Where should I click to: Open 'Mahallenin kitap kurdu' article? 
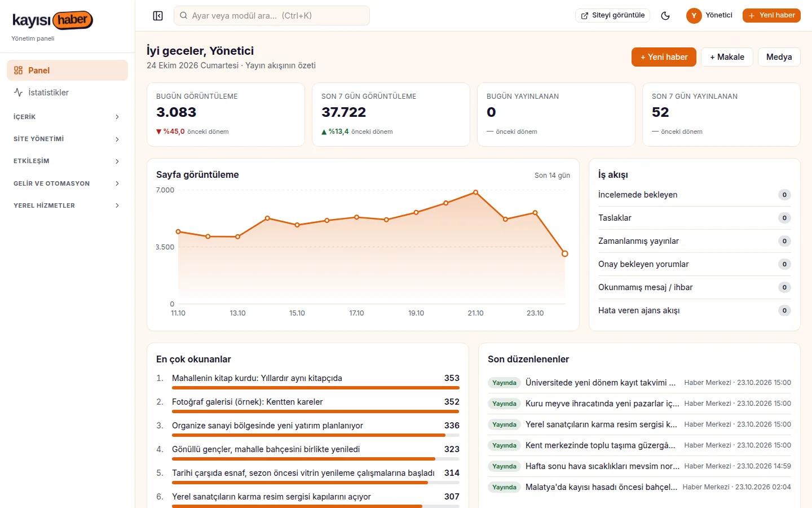pos(257,378)
